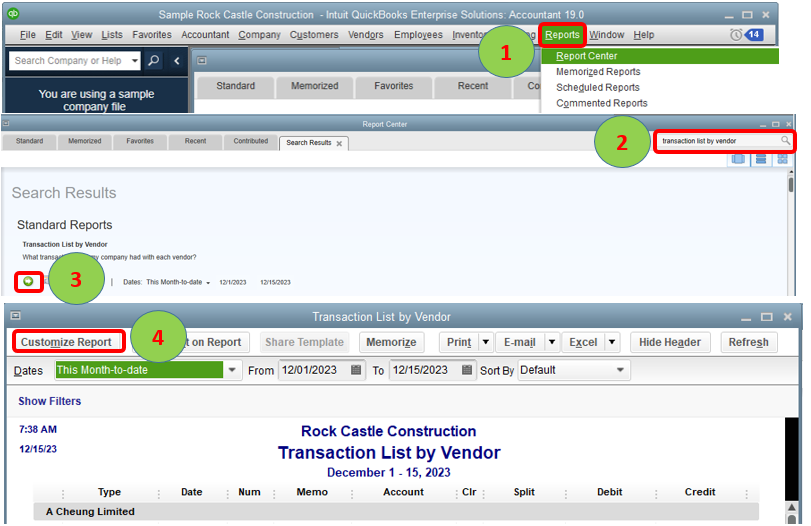Open the reminders alarm clock icon
Screen dimensions: 811x526
735,35
